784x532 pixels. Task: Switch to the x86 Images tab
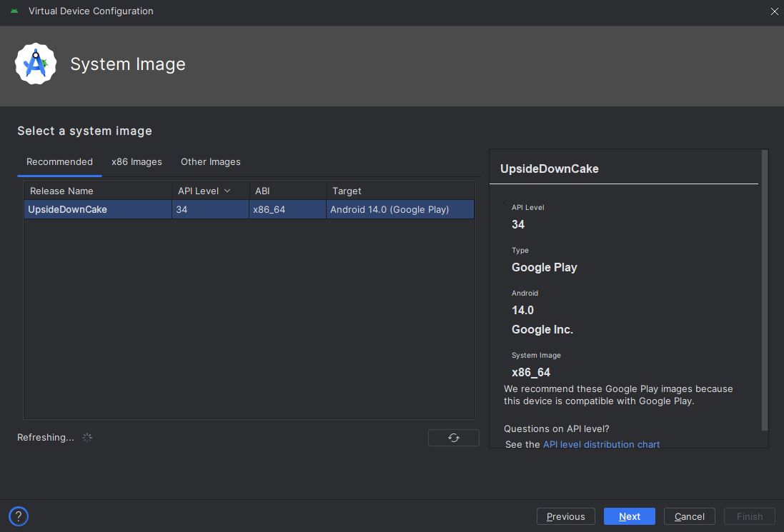pyautogui.click(x=137, y=161)
